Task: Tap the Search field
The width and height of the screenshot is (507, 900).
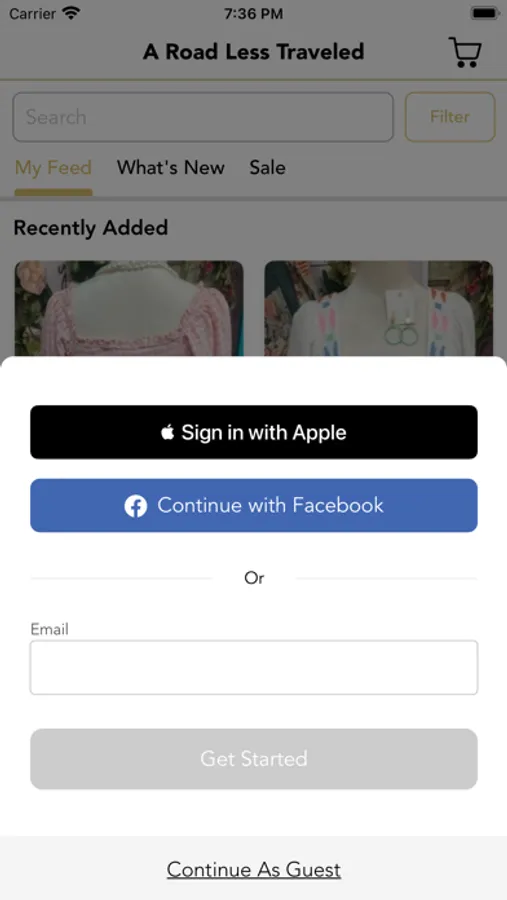Action: [203, 117]
